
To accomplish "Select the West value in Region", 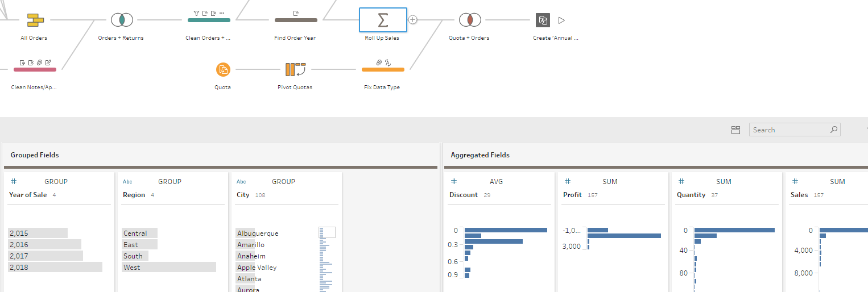I will 132,268.
